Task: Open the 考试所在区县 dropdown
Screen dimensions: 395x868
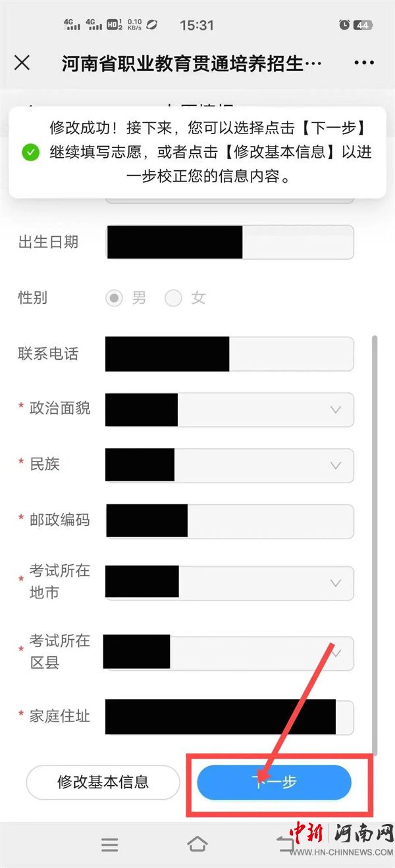Action: tap(336, 653)
